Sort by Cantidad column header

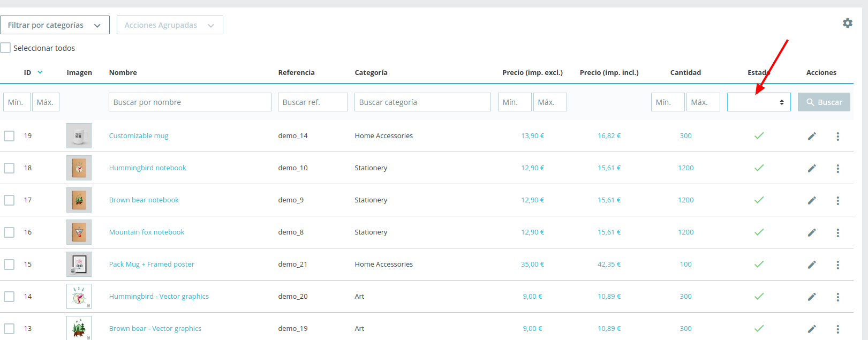click(x=685, y=73)
